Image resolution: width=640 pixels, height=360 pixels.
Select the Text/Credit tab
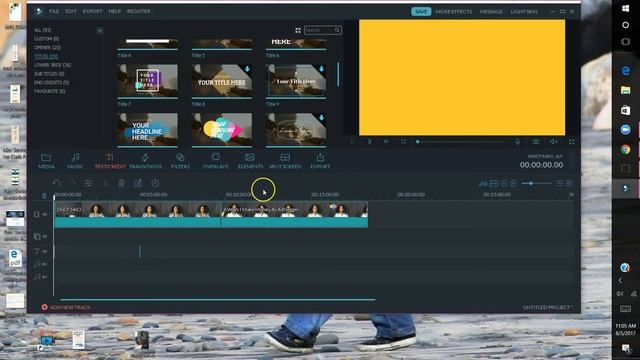click(110, 161)
